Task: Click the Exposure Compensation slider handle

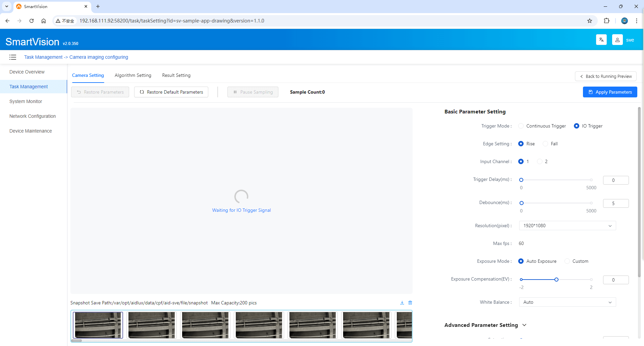Action: tap(556, 280)
